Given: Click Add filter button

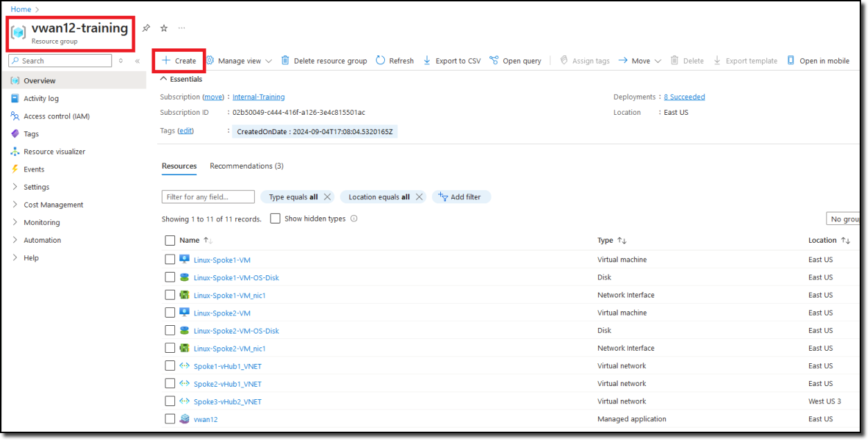Looking at the screenshot, I should coord(461,197).
